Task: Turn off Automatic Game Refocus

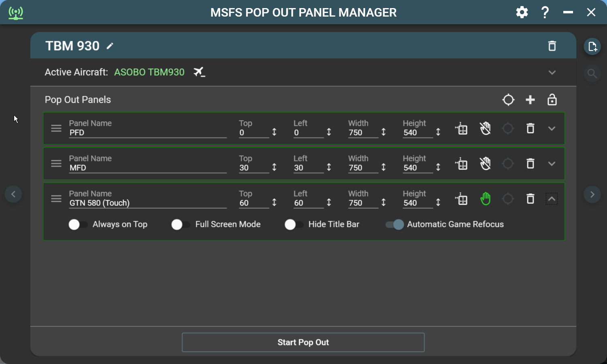Action: [395, 224]
